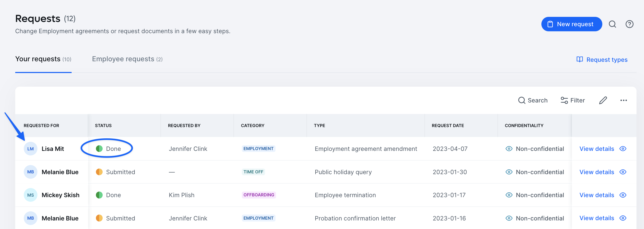Screen dimensions: 644x229
Task: Open the Request types link
Action: tap(602, 60)
